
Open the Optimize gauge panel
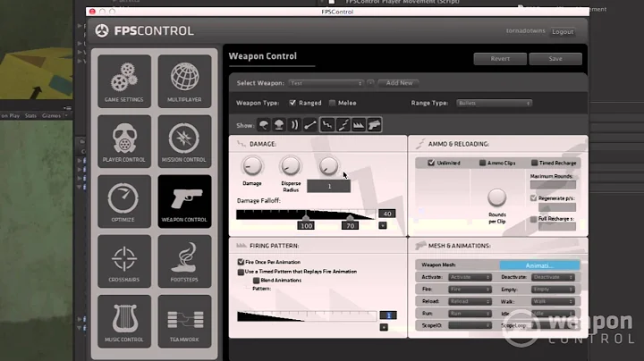pyautogui.click(x=124, y=201)
